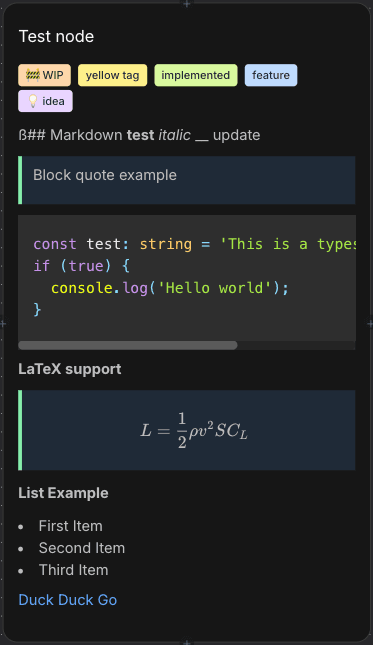
Task: Click the blue feature tag
Action: point(271,75)
